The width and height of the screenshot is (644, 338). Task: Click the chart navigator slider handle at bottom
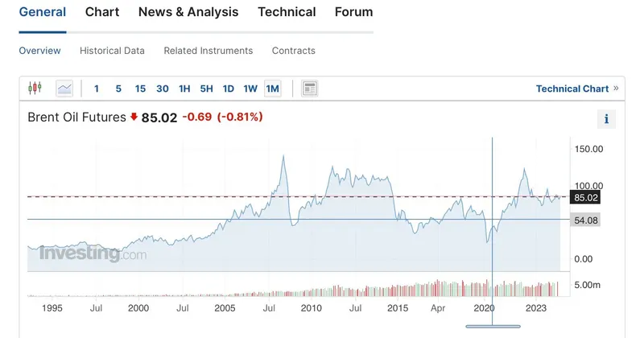pos(493,326)
